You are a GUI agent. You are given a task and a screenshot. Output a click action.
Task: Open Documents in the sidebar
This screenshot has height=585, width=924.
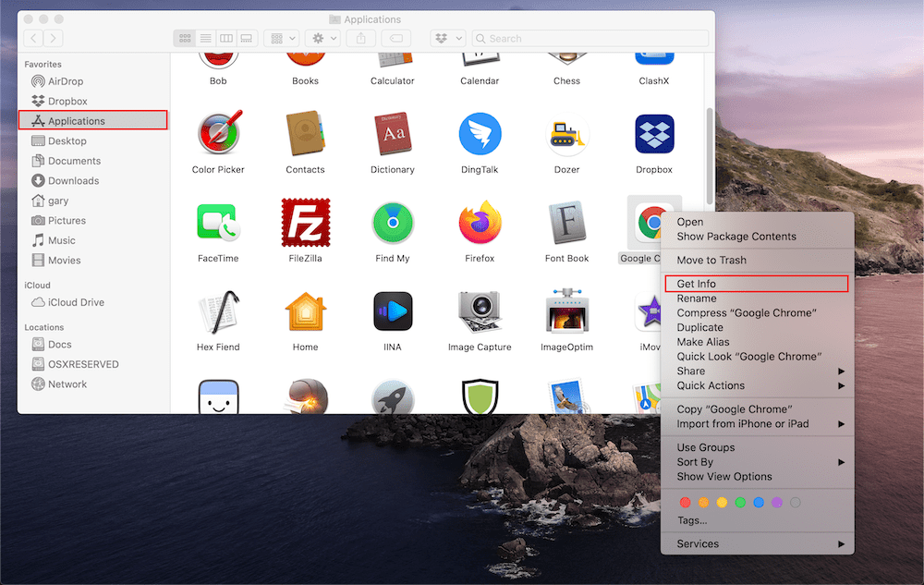94,161
